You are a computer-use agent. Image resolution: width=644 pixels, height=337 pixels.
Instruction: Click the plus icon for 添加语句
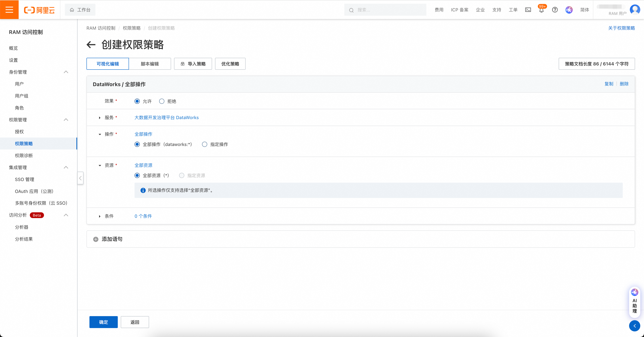coord(96,239)
